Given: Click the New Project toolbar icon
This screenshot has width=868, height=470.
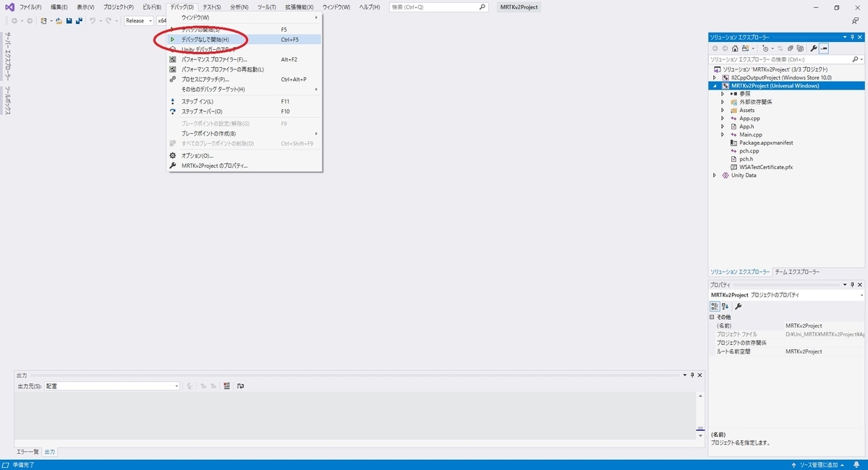Looking at the screenshot, I should pyautogui.click(x=45, y=21).
